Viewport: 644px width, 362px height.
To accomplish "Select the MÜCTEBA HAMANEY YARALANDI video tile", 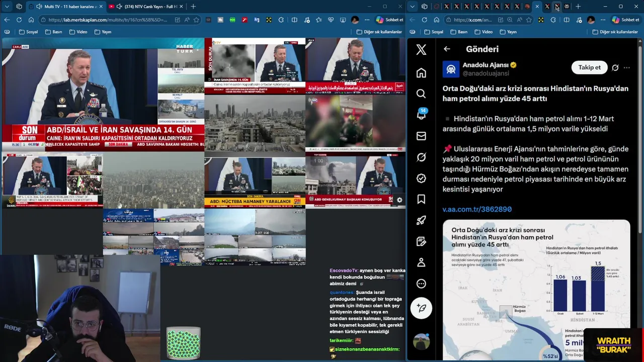I will coord(255,183).
